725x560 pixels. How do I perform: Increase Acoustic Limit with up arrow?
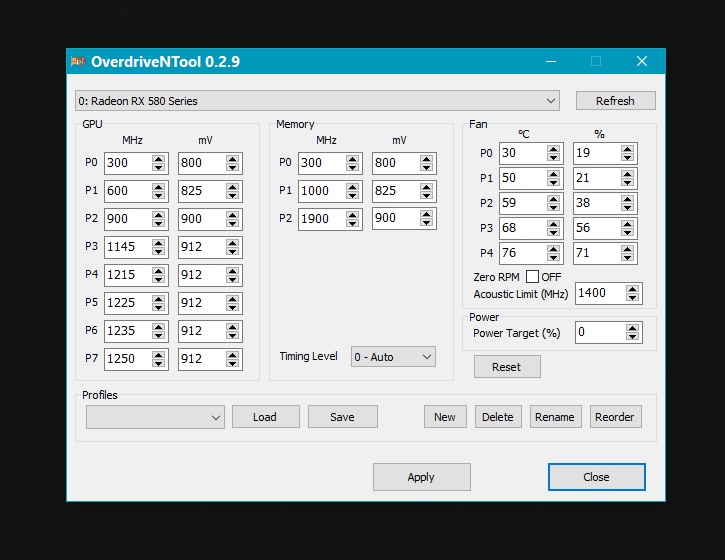633,289
